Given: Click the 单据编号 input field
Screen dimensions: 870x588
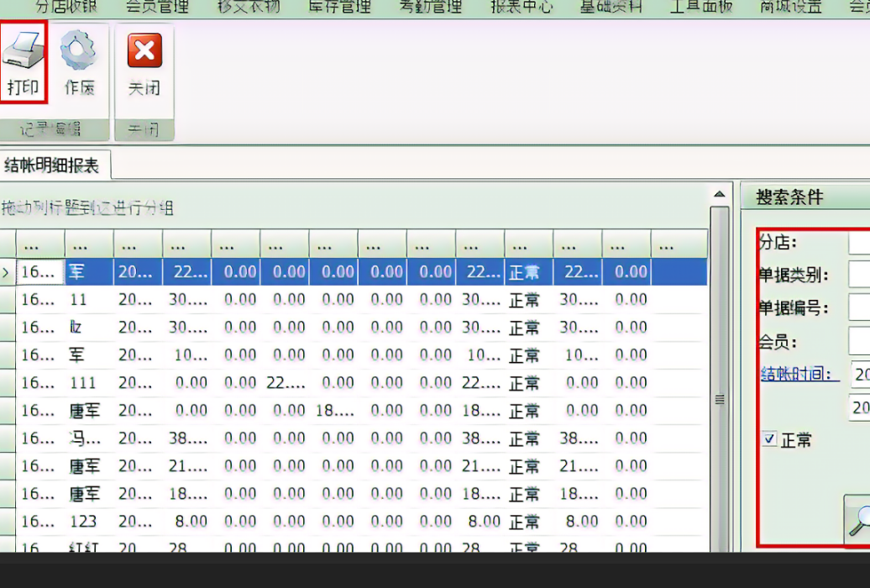Looking at the screenshot, I should pos(858,307).
